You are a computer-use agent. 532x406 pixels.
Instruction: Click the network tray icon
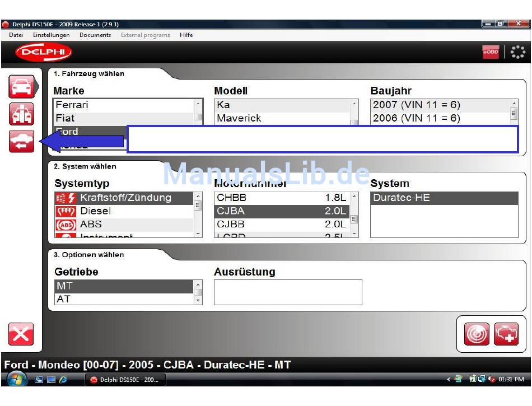coord(482,379)
